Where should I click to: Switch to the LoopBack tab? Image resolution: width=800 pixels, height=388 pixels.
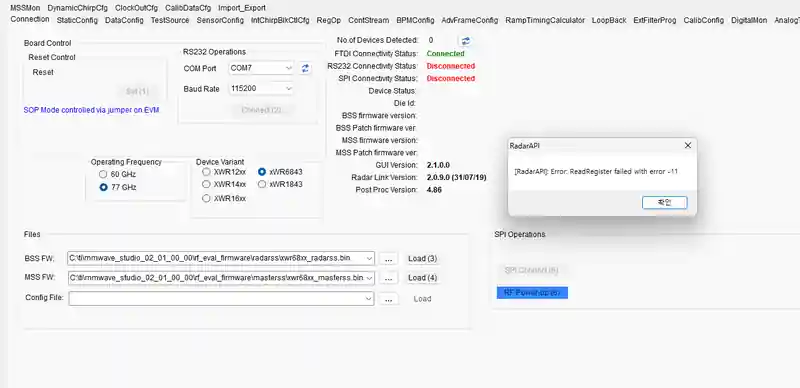609,20
